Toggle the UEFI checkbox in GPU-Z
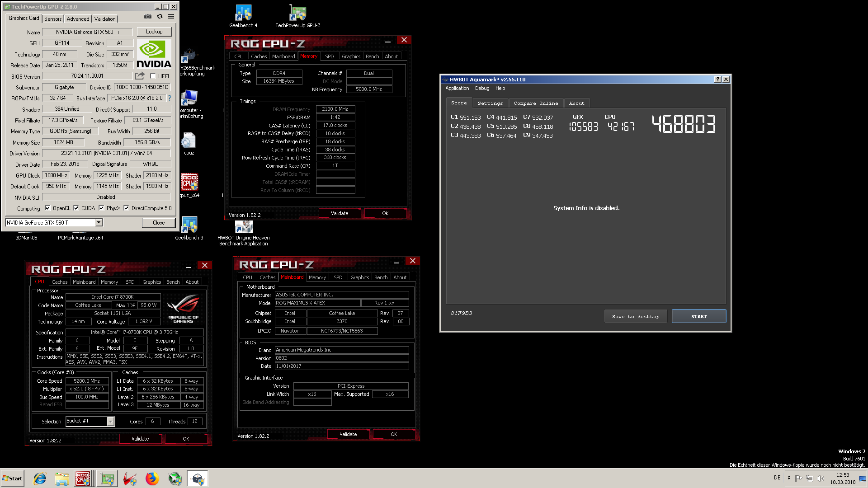868x488 pixels. point(153,76)
